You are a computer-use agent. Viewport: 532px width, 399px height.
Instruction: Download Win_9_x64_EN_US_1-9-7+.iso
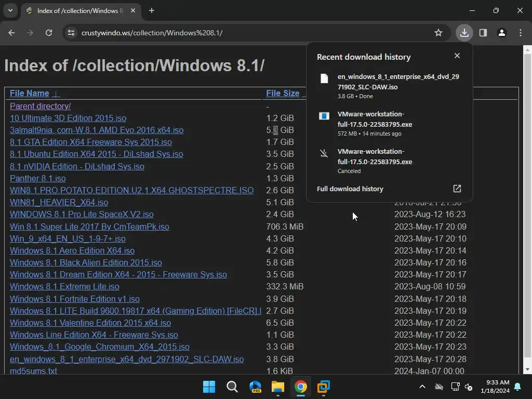click(x=68, y=239)
